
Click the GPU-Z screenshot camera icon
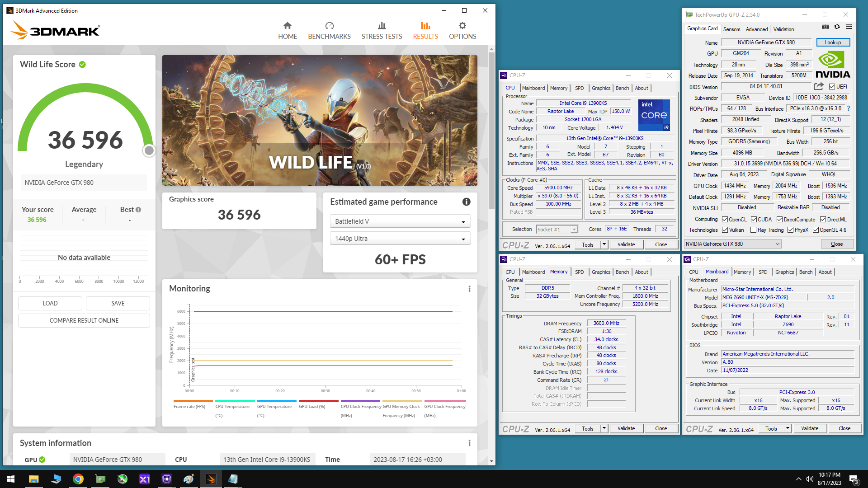click(825, 27)
